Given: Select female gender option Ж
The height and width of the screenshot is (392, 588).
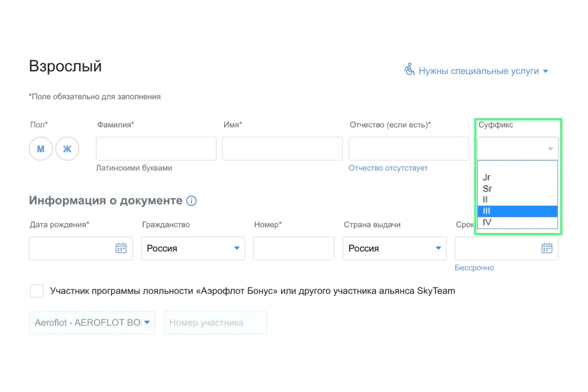Looking at the screenshot, I should tap(67, 149).
